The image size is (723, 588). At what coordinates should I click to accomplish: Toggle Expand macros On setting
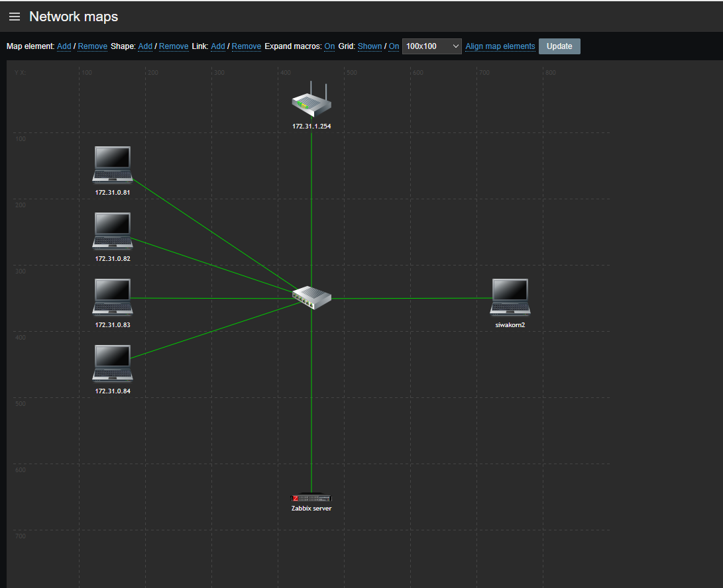tap(329, 46)
